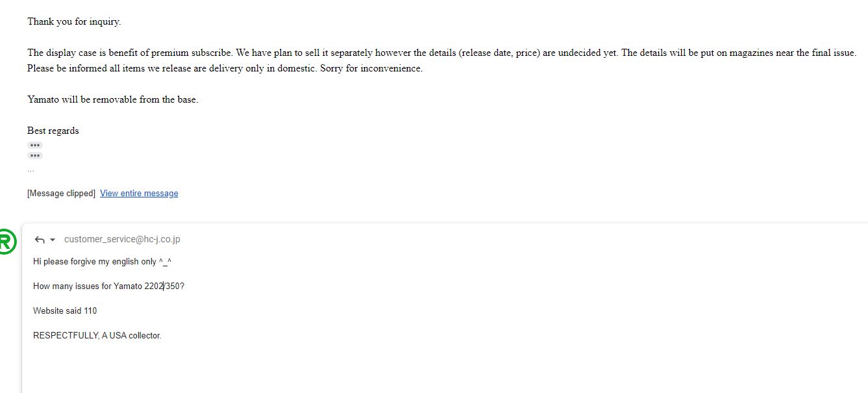The image size is (868, 393).
Task: Open the type-of-response dropdown arrow beside the reply icon
Action: pos(53,240)
